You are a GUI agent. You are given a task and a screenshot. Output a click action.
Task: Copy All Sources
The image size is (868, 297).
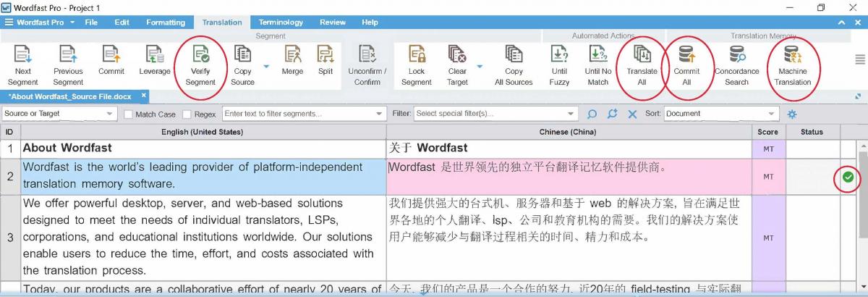514,64
